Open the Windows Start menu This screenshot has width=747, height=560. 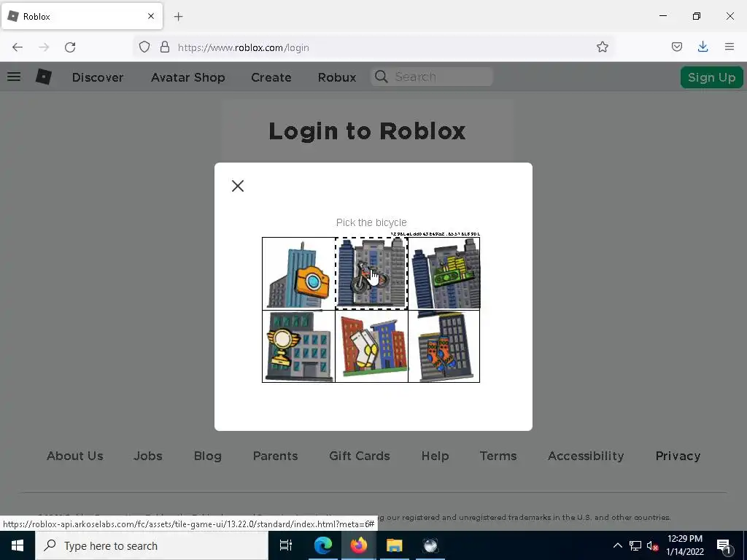click(18, 545)
